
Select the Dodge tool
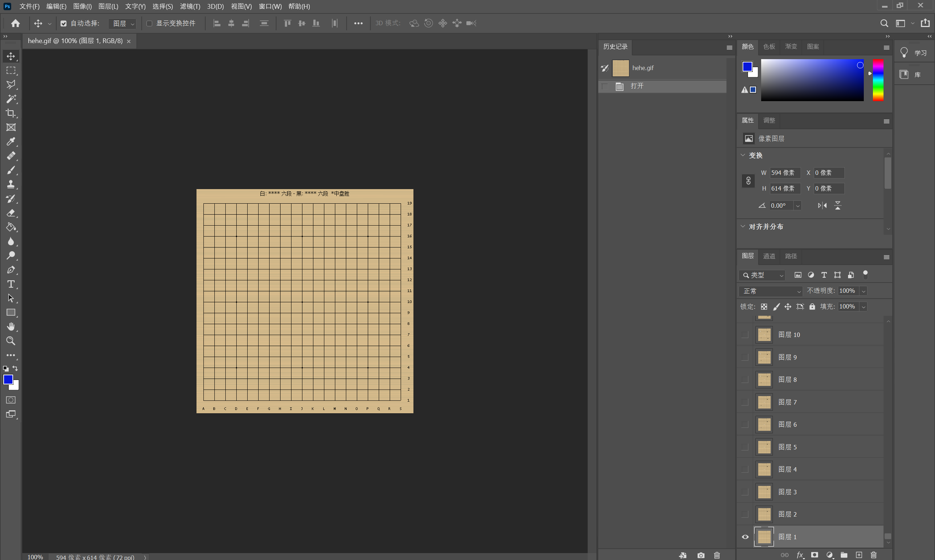[11, 256]
